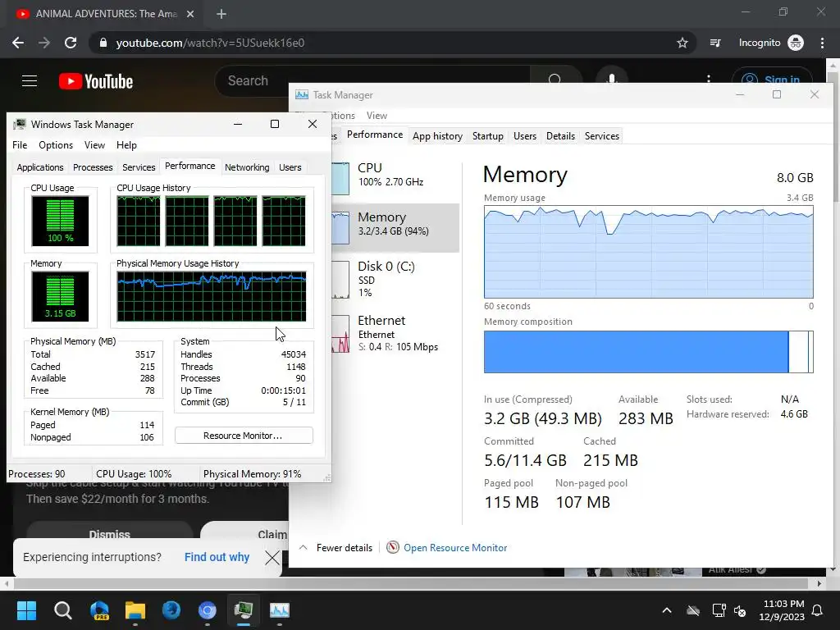This screenshot has width=840, height=630.
Task: Switch to Users tab in Windows Task Manager
Action: click(x=290, y=167)
